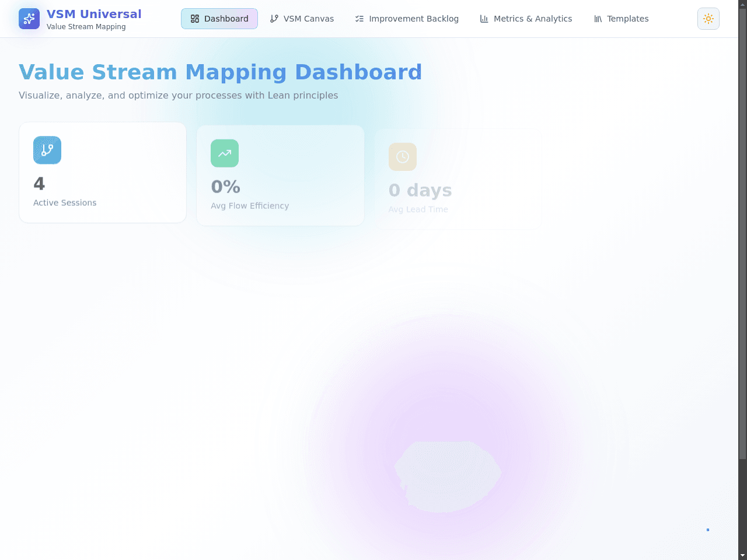Click the '4' Active Sessions value

(x=39, y=184)
